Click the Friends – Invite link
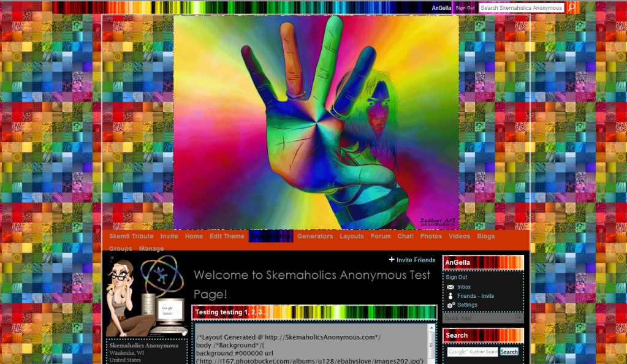 [x=476, y=296]
